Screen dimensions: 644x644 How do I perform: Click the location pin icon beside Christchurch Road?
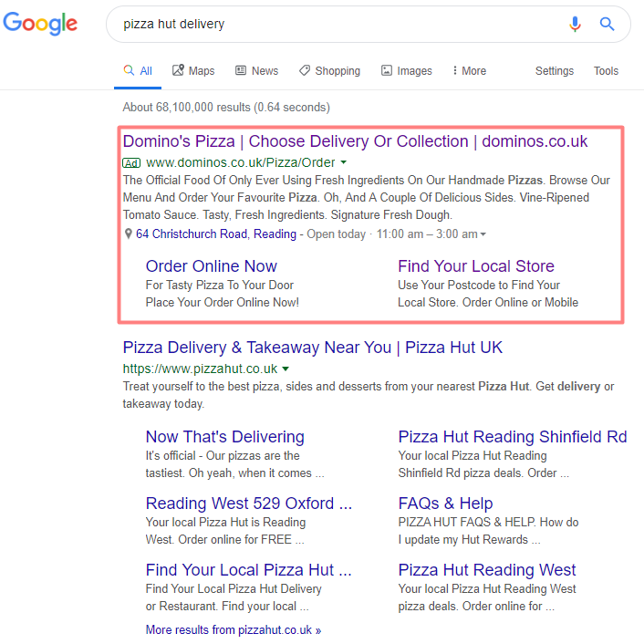129,234
